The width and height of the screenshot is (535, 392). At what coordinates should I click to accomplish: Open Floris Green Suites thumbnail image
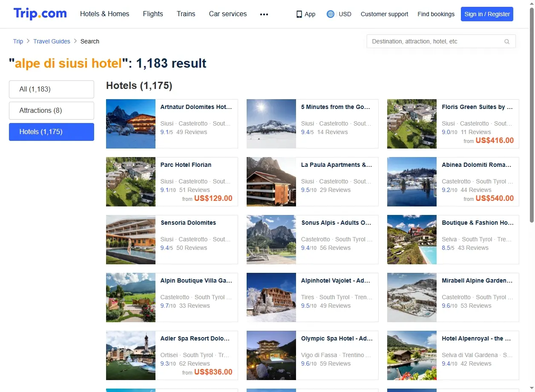click(412, 124)
